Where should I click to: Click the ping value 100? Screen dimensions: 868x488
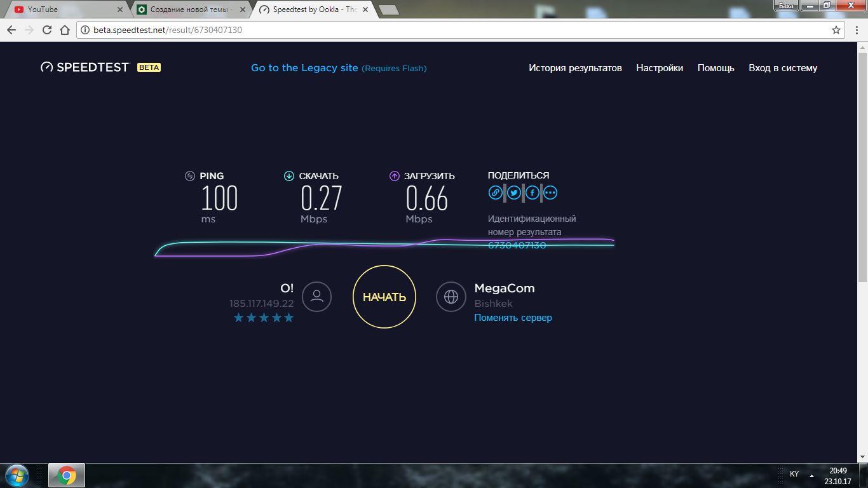coord(220,198)
